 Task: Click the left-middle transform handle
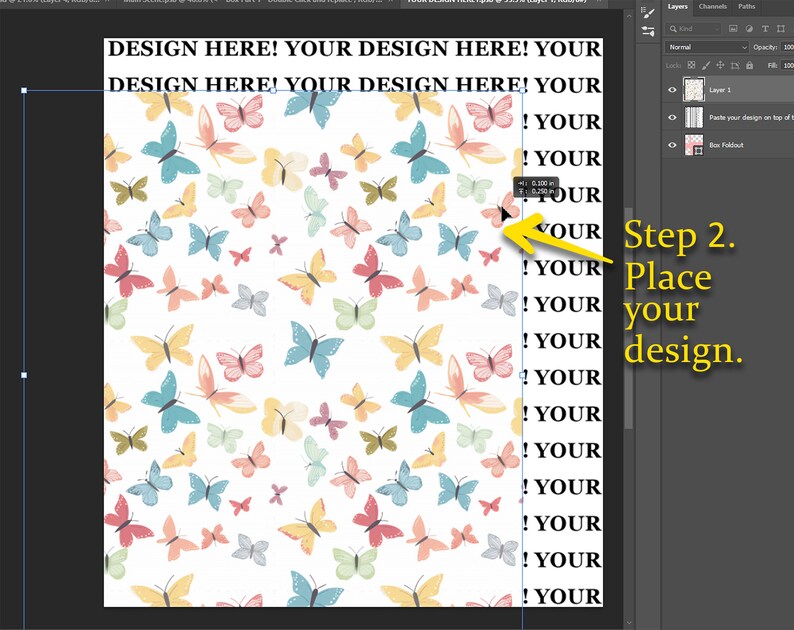[24, 375]
